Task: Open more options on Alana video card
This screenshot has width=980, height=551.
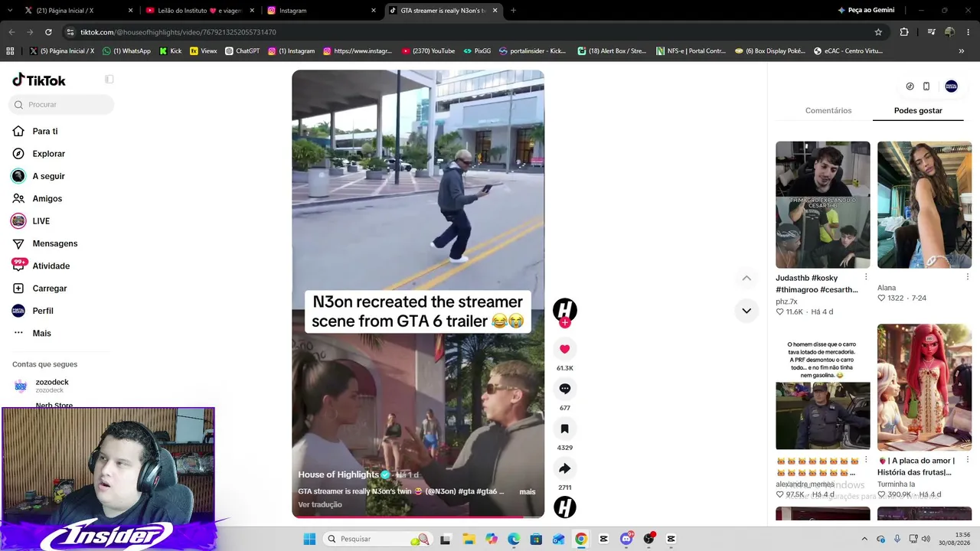Action: (x=968, y=277)
